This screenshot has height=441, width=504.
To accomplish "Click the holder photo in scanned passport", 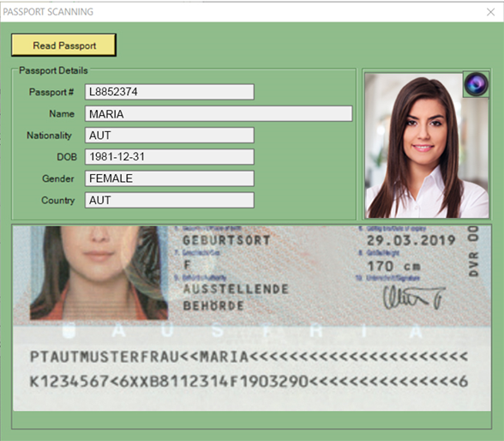I will [99, 273].
